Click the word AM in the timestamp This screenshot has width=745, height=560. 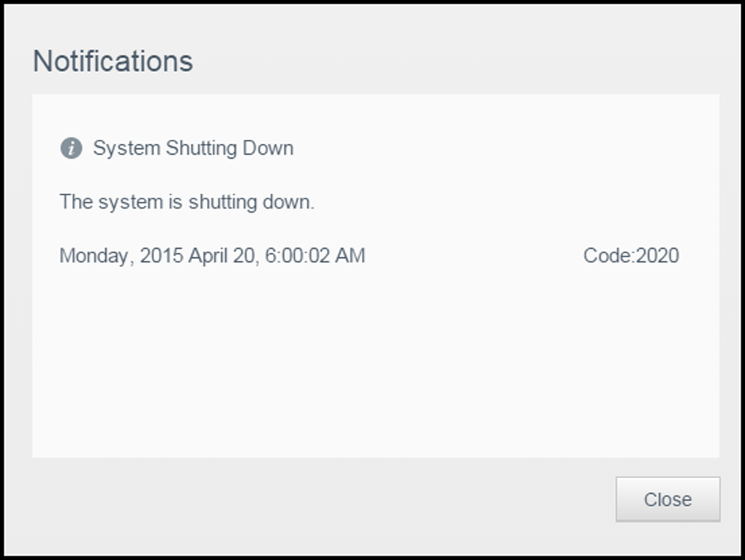pyautogui.click(x=350, y=256)
